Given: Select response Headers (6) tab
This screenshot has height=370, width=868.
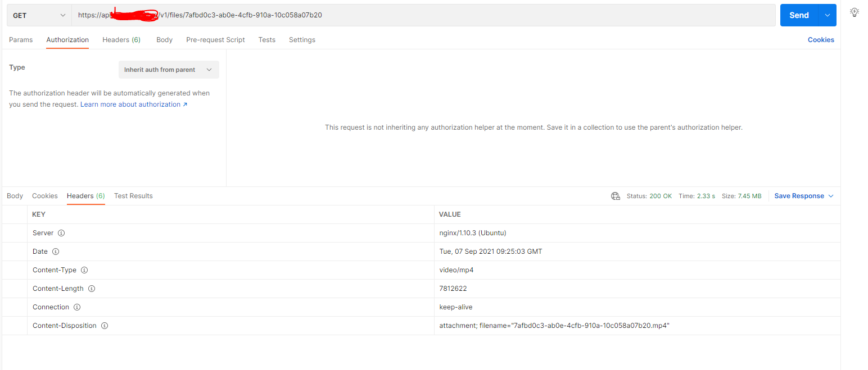Looking at the screenshot, I should point(86,196).
